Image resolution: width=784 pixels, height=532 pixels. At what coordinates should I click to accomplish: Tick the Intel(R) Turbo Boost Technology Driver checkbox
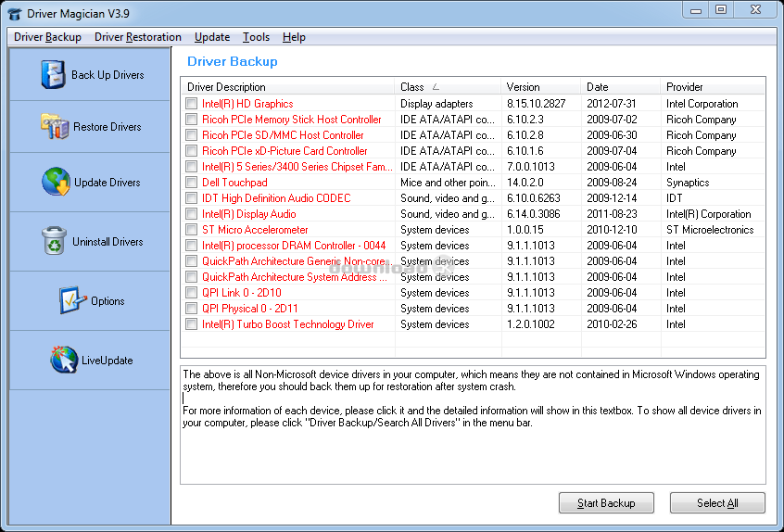pos(191,324)
